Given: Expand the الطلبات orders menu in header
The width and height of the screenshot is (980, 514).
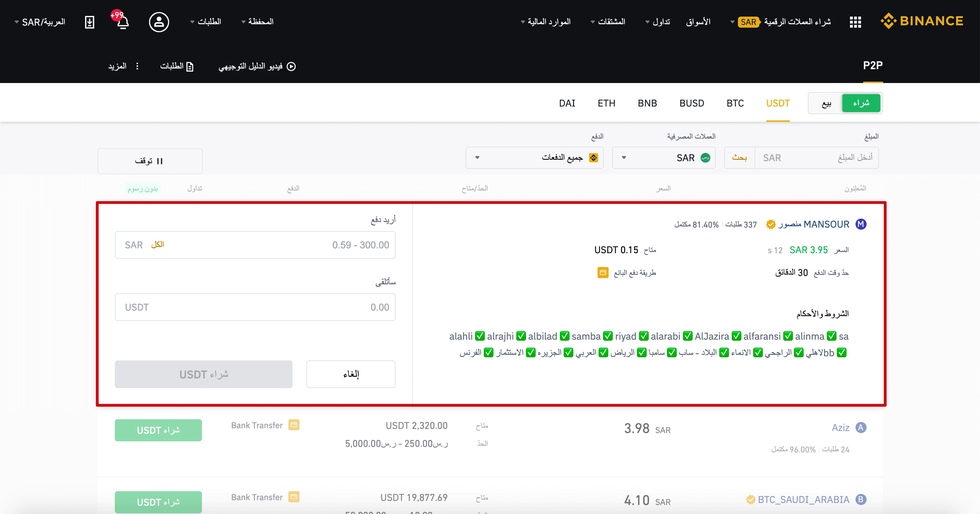Looking at the screenshot, I should pyautogui.click(x=206, y=22).
